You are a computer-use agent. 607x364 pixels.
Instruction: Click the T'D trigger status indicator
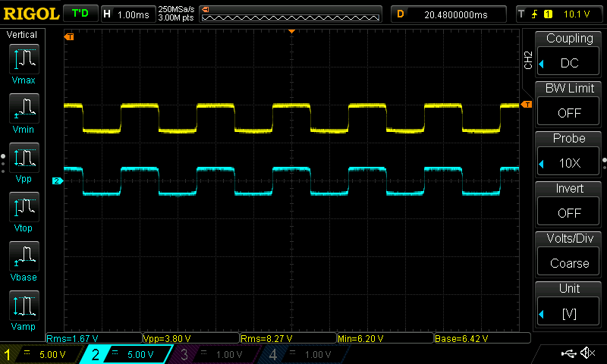[80, 14]
